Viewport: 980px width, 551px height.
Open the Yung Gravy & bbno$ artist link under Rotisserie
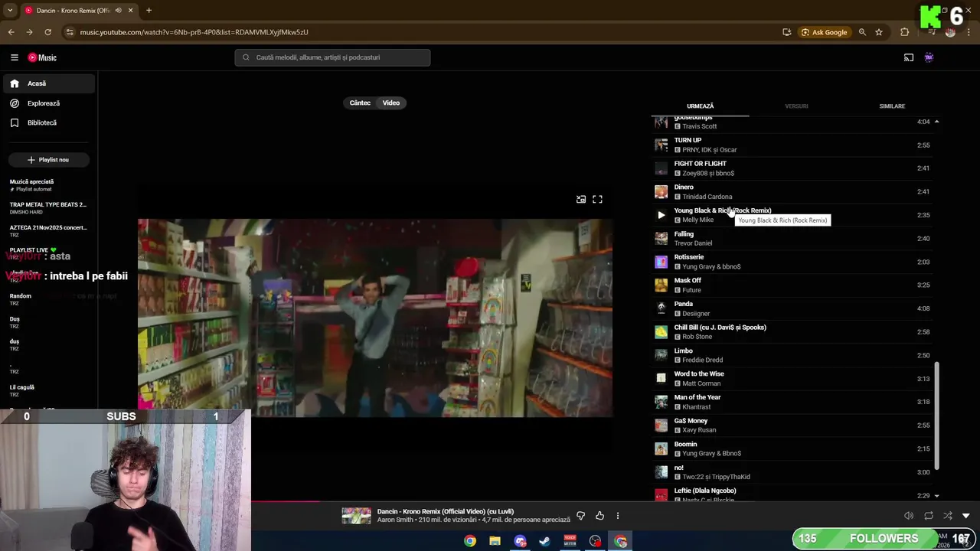coord(711,266)
